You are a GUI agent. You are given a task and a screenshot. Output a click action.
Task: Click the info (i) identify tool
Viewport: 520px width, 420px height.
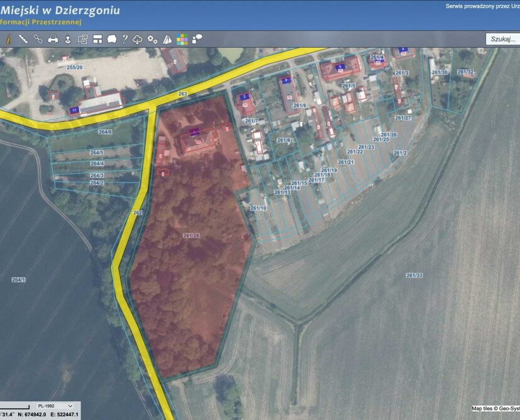(8, 39)
